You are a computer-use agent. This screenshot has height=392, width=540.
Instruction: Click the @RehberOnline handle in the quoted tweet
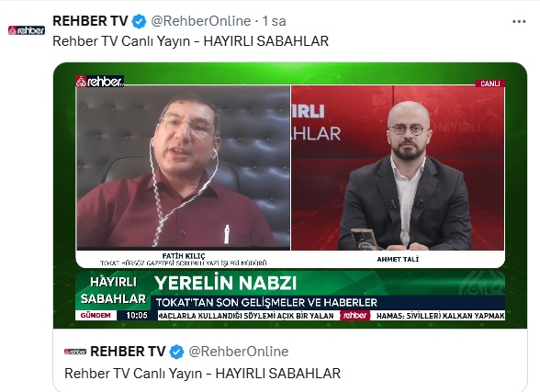pyautogui.click(x=239, y=352)
